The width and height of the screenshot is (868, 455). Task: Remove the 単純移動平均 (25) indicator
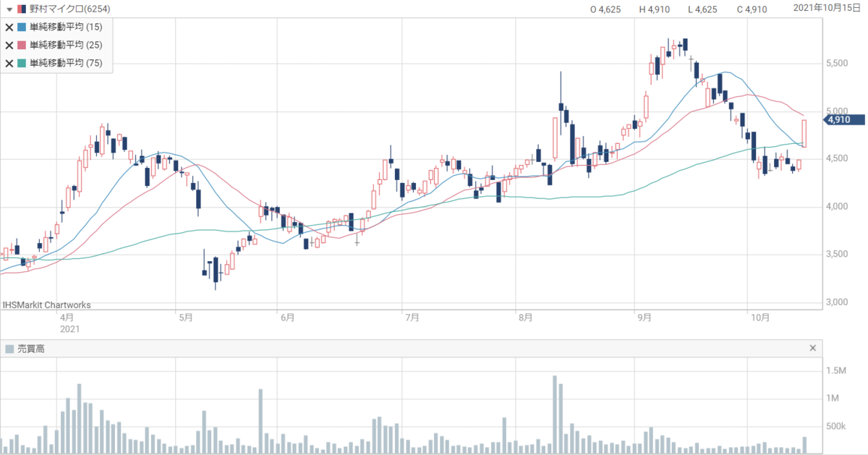pyautogui.click(x=9, y=45)
